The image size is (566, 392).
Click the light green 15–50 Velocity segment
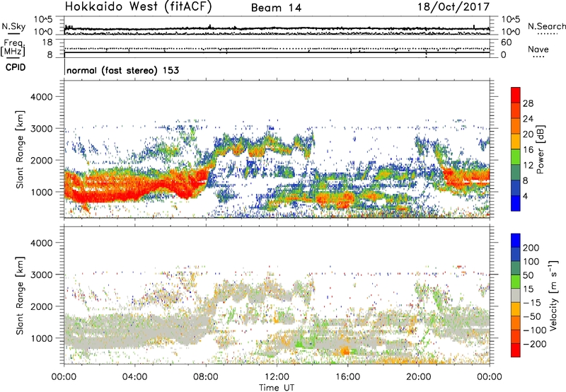click(x=516, y=282)
